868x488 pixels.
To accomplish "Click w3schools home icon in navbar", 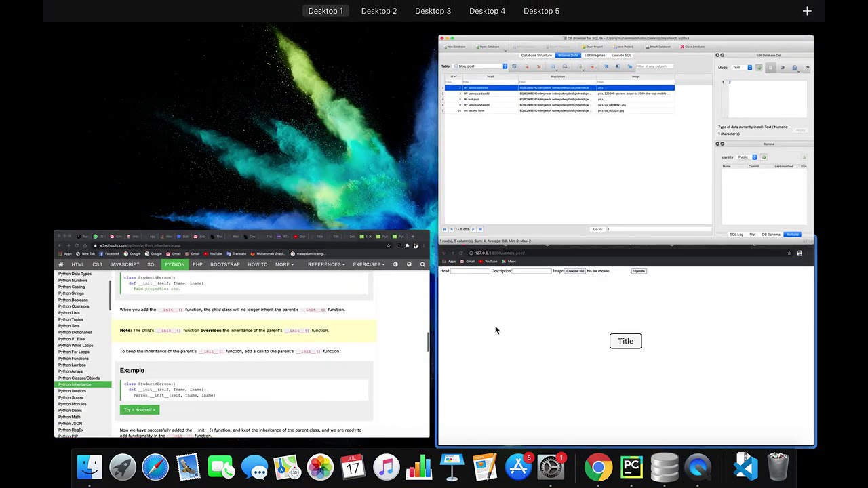I will tap(61, 264).
